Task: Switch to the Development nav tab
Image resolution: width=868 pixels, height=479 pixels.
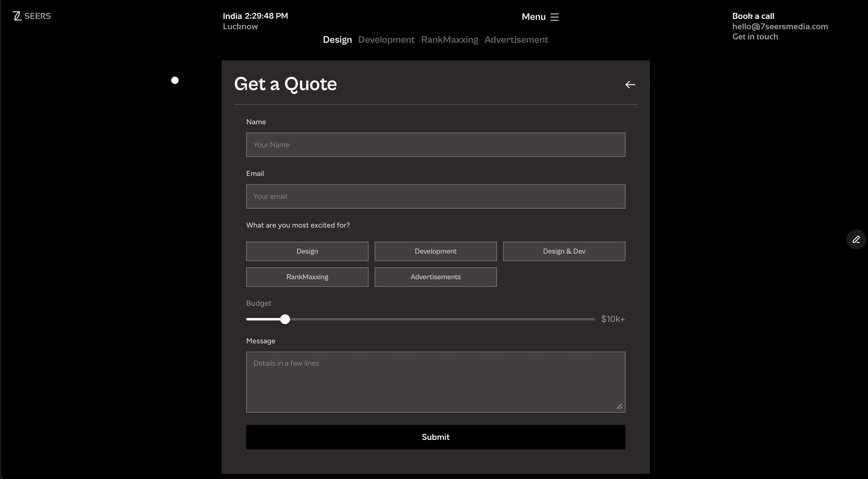Action: coord(386,39)
